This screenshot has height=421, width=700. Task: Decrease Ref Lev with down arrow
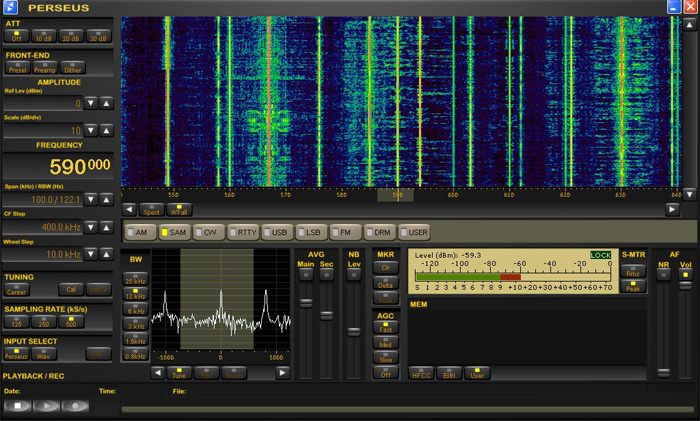91,103
